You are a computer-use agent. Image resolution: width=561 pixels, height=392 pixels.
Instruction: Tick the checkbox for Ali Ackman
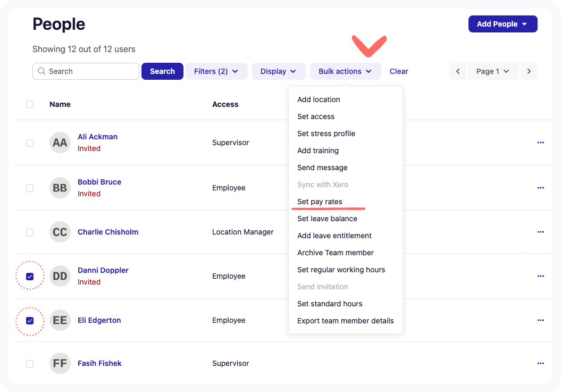pos(30,143)
